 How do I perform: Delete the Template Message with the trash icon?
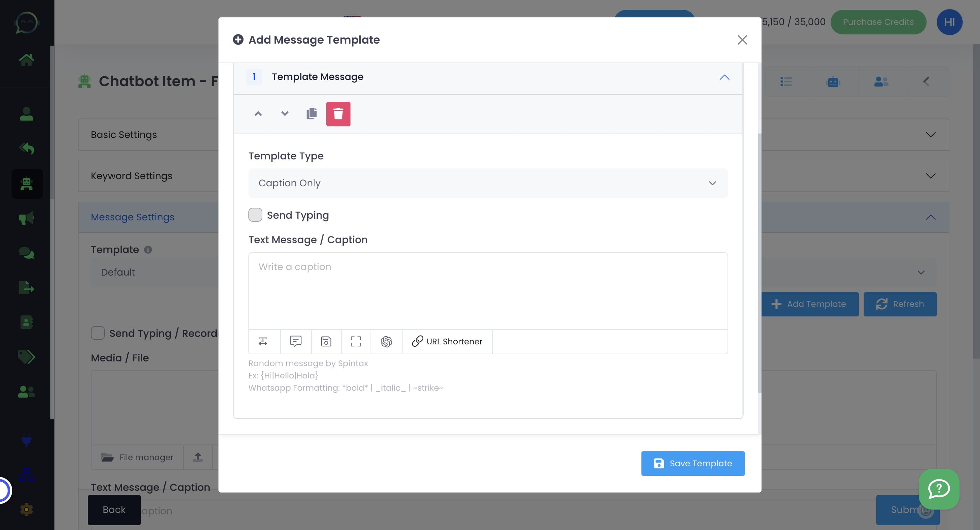click(338, 113)
